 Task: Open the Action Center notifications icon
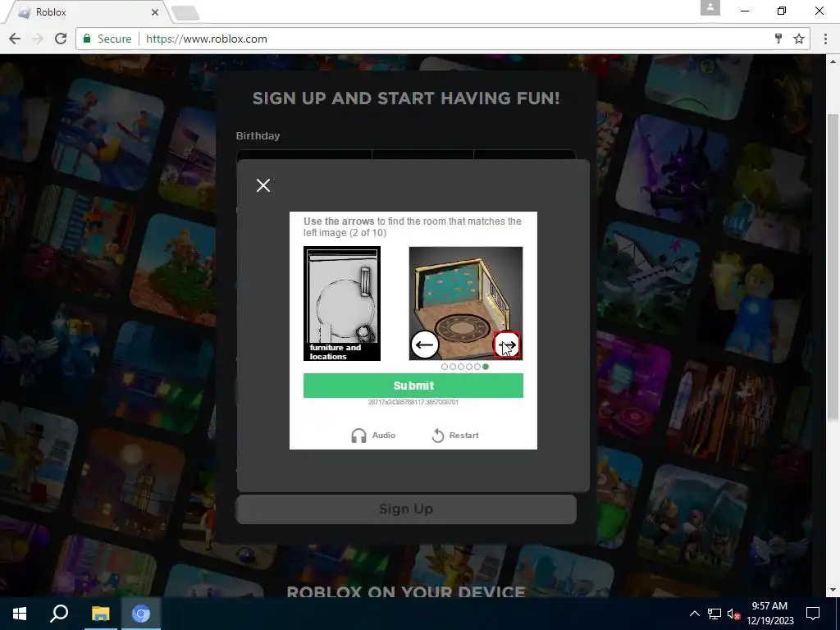813,614
